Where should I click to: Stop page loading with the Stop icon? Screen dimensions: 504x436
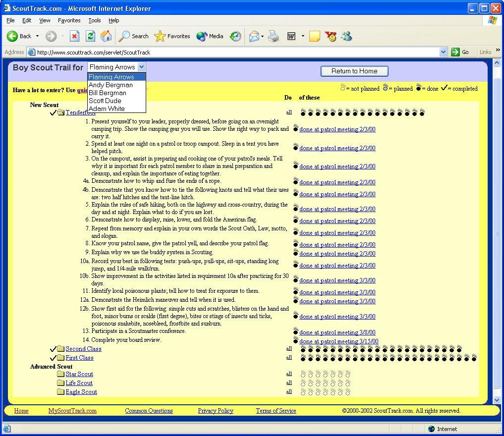(x=74, y=36)
